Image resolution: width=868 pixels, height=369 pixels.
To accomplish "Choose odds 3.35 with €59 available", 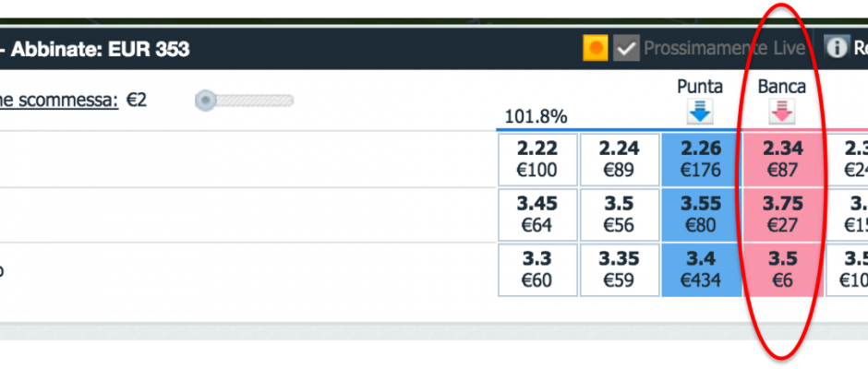I will coord(620,270).
